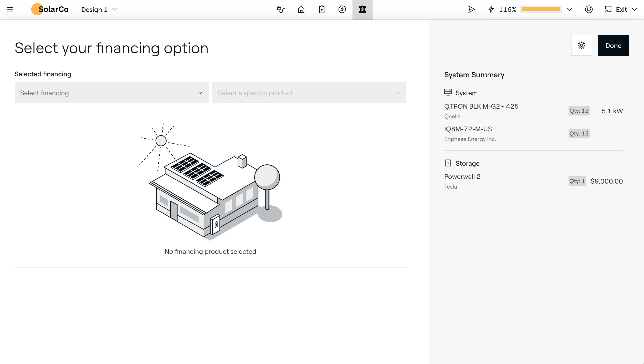Click the Exit button
The image size is (644, 364).
616,9
